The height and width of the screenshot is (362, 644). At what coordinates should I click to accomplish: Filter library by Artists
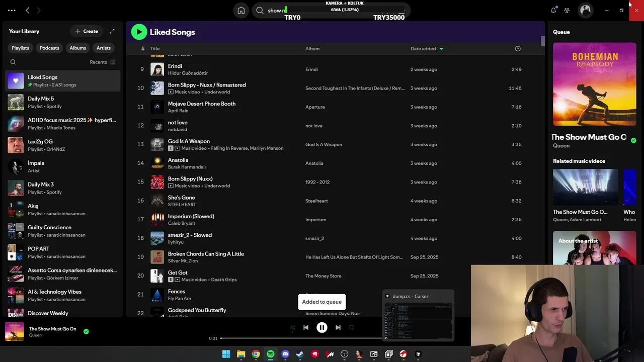[x=104, y=48]
